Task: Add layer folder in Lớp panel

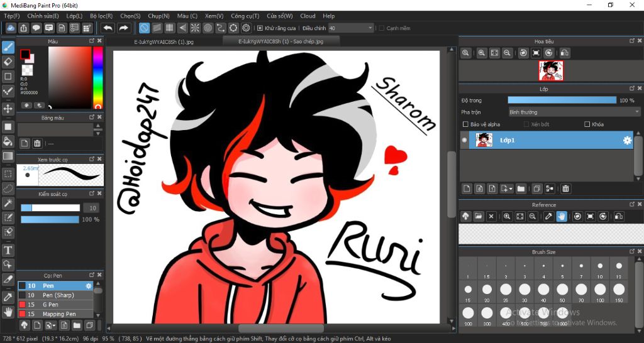Action: click(x=521, y=188)
